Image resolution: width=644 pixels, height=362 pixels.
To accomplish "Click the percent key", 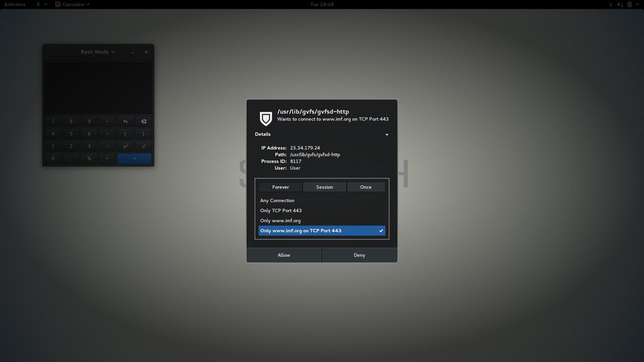I will click(89, 158).
